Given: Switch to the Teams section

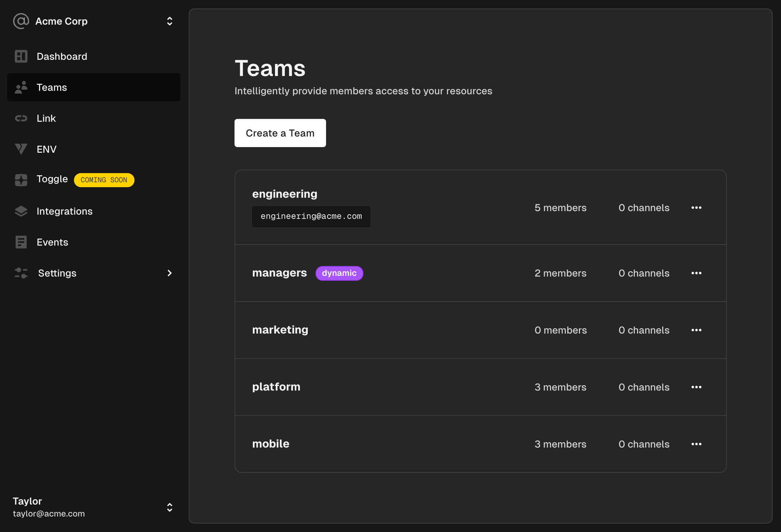Looking at the screenshot, I should [52, 87].
